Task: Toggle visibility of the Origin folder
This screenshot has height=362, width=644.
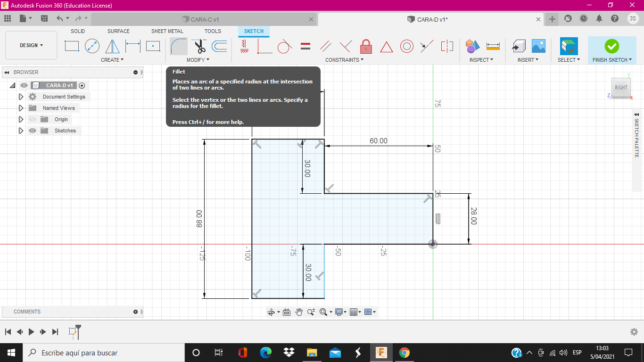Action: (33, 119)
